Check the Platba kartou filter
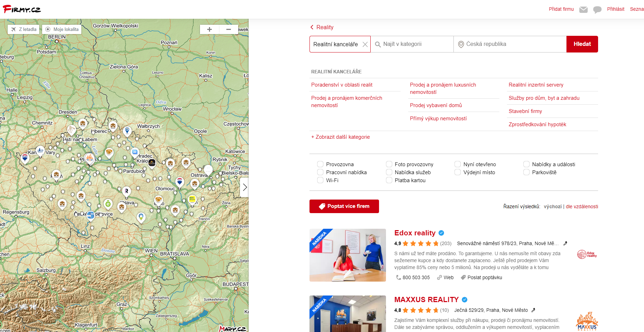 coord(389,180)
